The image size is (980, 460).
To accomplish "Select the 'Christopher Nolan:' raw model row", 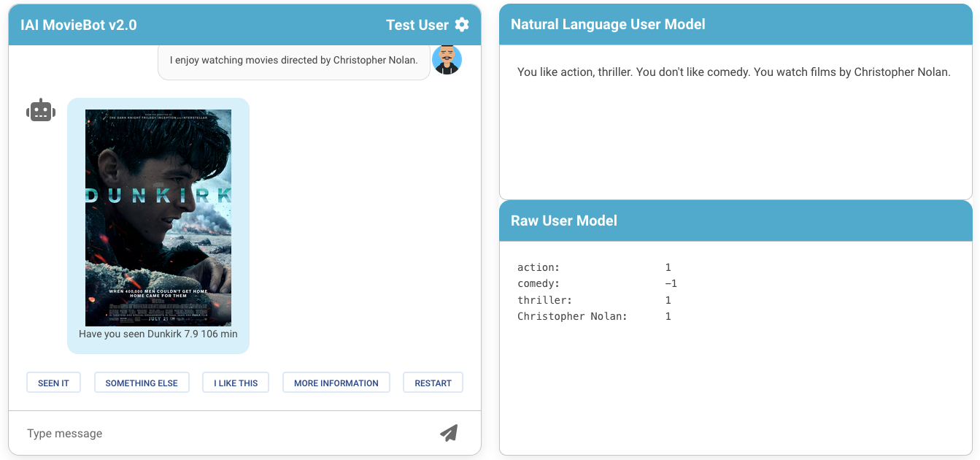I will [x=594, y=316].
